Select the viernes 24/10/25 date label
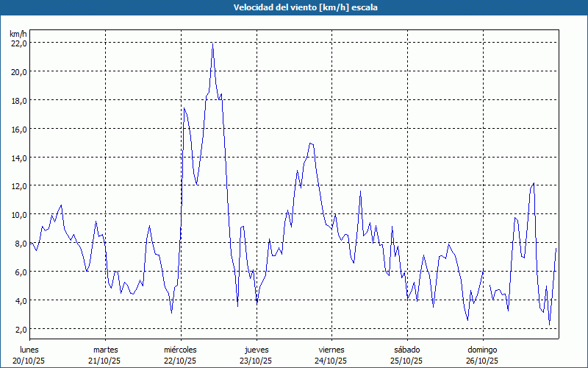 tap(331, 355)
